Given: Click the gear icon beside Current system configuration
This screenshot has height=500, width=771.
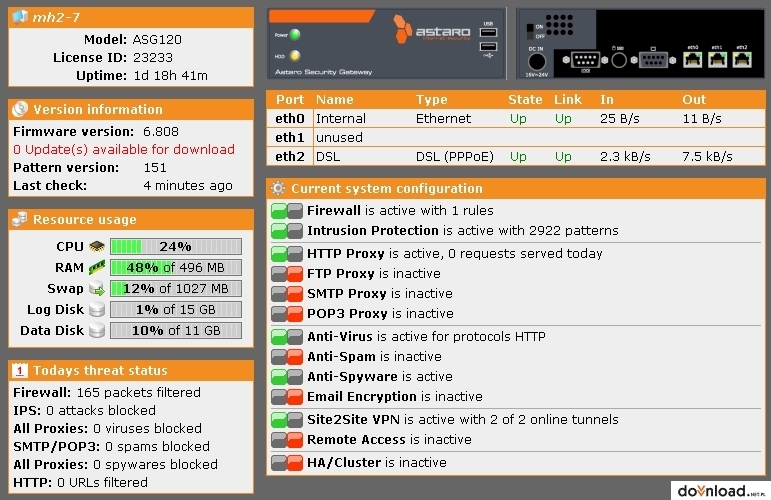Looking at the screenshot, I should pos(278,188).
